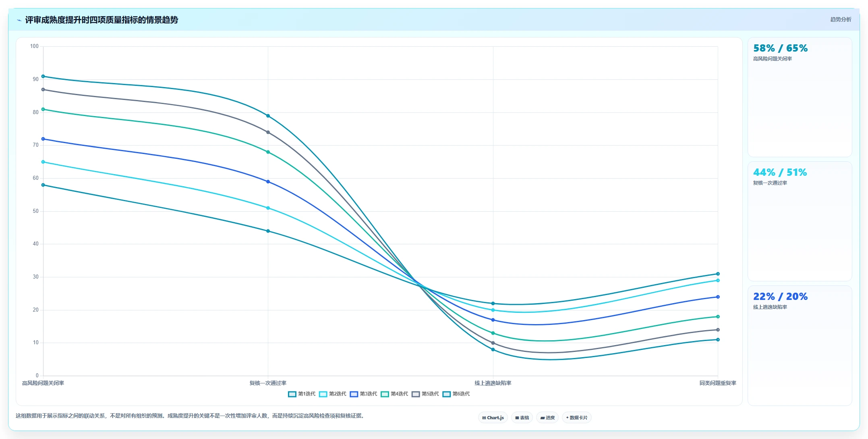Click the 第3迭代 point at 复核一次通过率 (59)

(x=268, y=182)
